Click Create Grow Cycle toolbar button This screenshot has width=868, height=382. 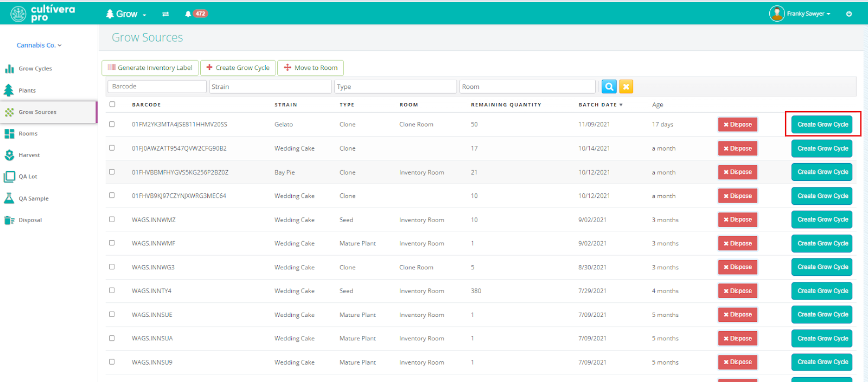pyautogui.click(x=238, y=68)
